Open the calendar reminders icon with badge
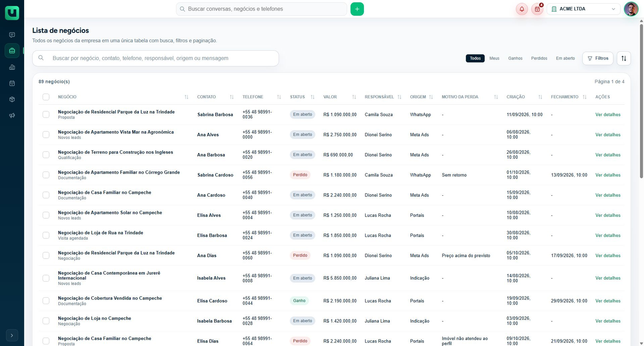The width and height of the screenshot is (644, 346). click(x=537, y=9)
